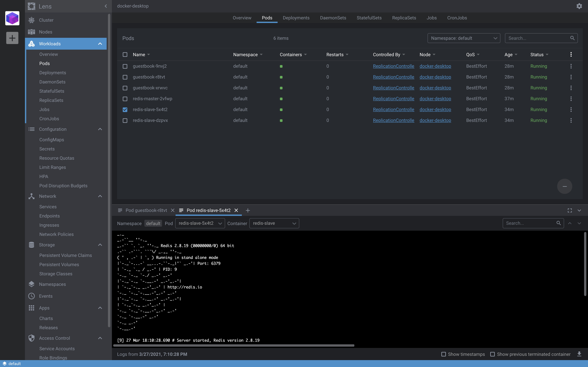Image resolution: width=588 pixels, height=367 pixels.
Task: Check the redis-master-2vfwp row checkbox
Action: point(125,99)
